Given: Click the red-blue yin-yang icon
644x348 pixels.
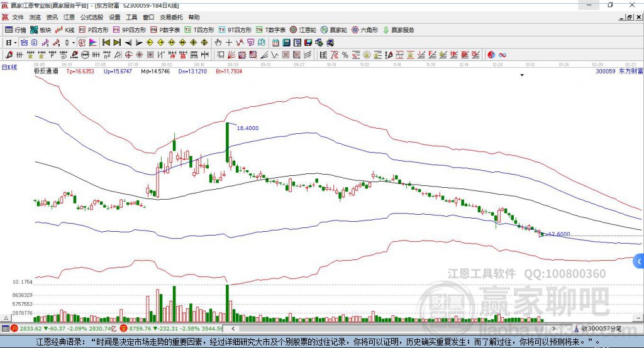Looking at the screenshot, I should tap(491, 55).
